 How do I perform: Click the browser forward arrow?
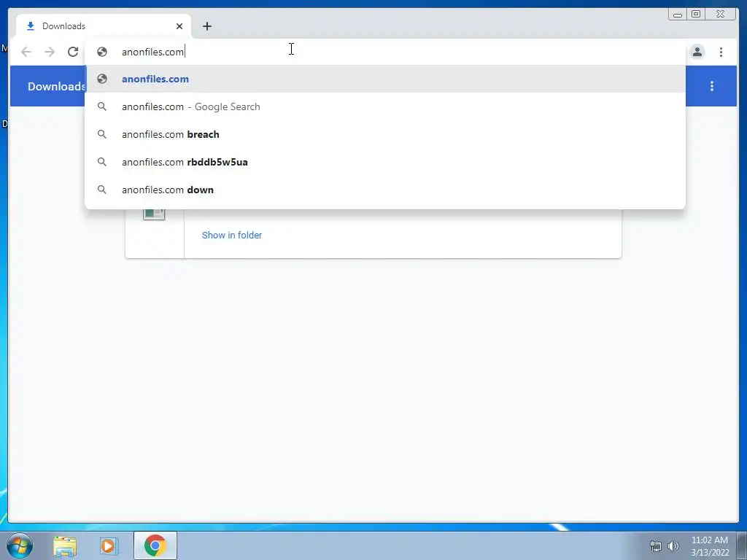(x=50, y=52)
